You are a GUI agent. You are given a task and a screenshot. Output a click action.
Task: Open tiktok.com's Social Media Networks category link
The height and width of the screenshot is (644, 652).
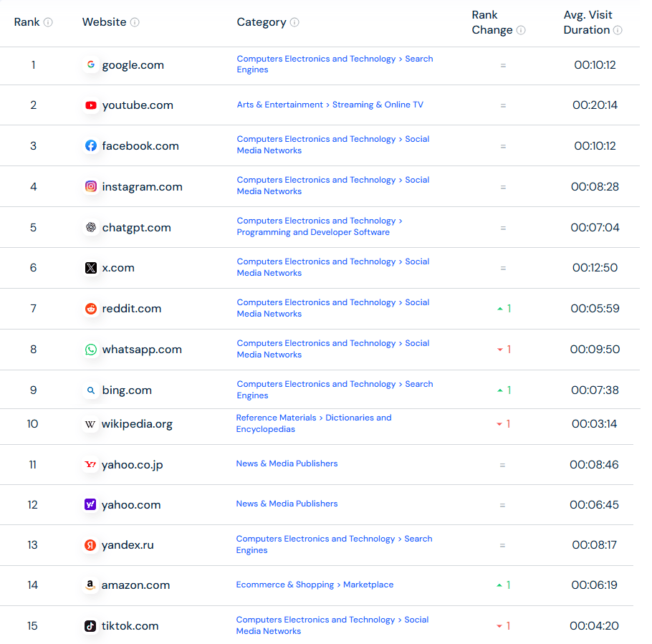(x=332, y=625)
